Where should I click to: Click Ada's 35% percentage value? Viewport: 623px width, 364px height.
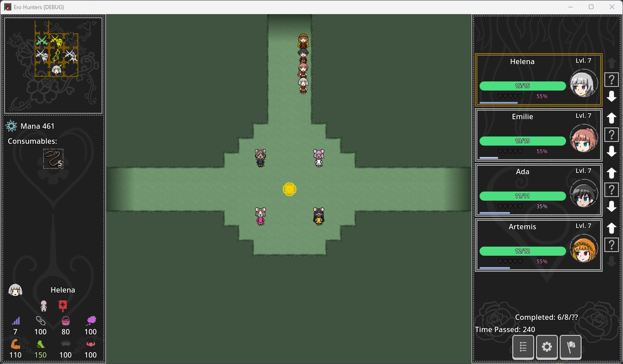pos(542,207)
